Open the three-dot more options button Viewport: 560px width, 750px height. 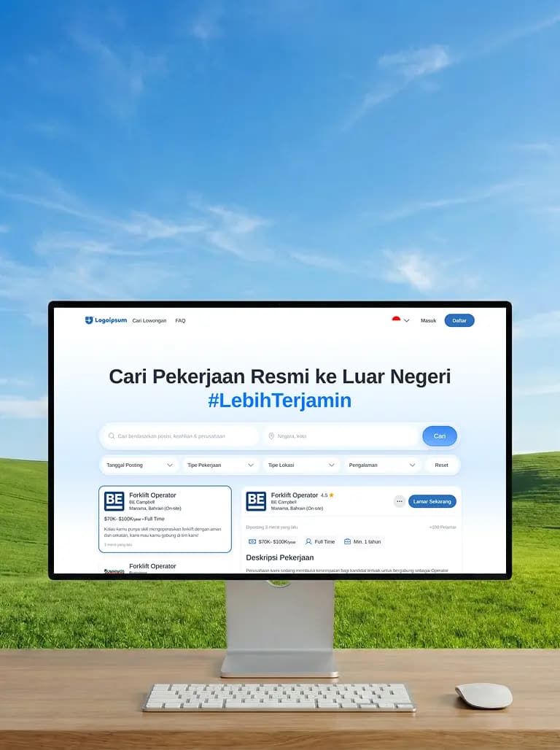click(x=399, y=501)
